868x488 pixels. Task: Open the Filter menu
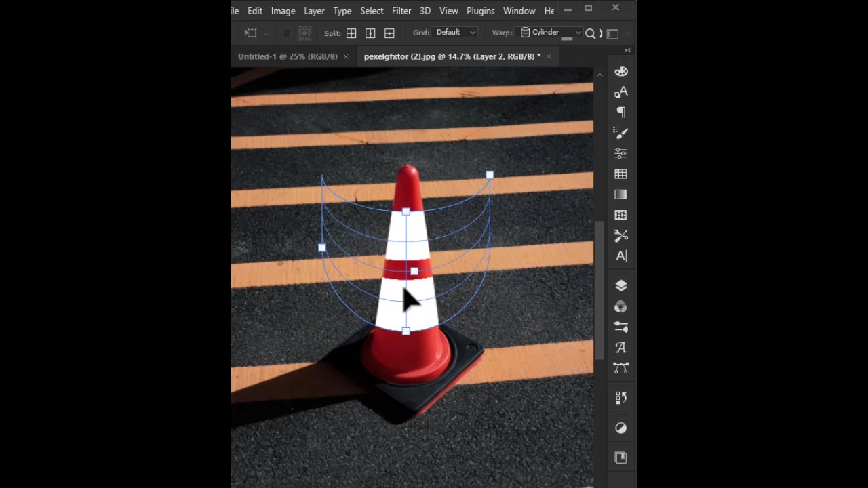tap(401, 11)
